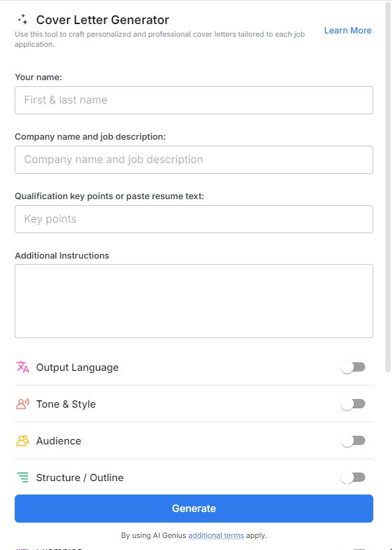Click the Generate button

click(x=194, y=509)
